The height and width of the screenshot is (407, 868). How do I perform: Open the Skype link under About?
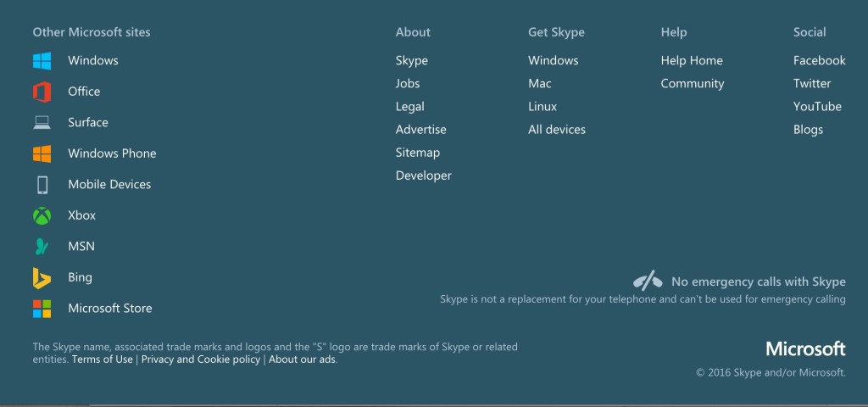[412, 61]
